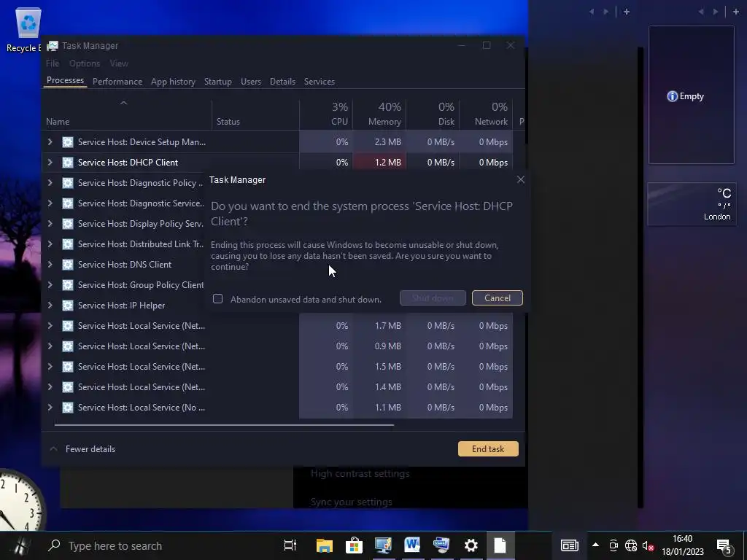Open the Services tab
Screen dimensions: 747x560
click(320, 82)
